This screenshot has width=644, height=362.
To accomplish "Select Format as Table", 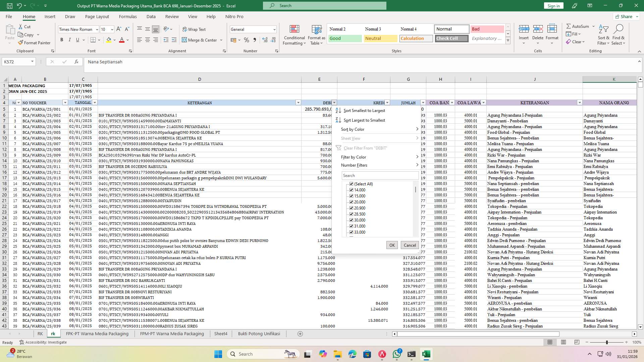I will coord(316,35).
